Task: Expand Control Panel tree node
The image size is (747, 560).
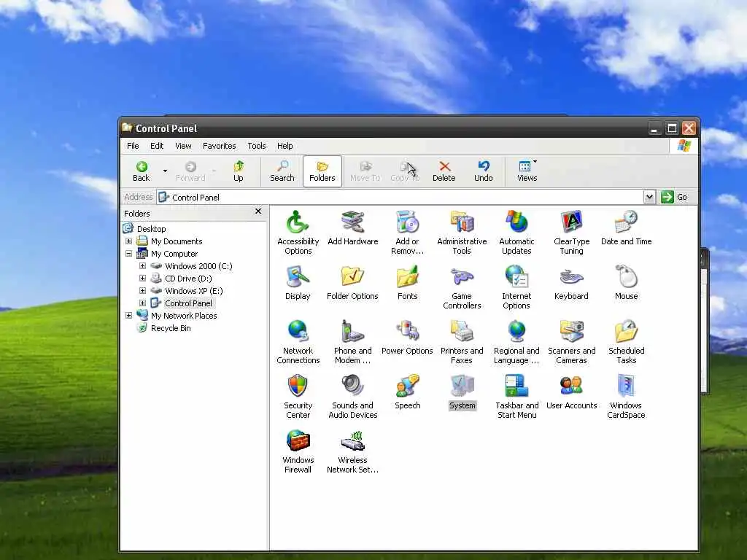Action: pos(142,303)
